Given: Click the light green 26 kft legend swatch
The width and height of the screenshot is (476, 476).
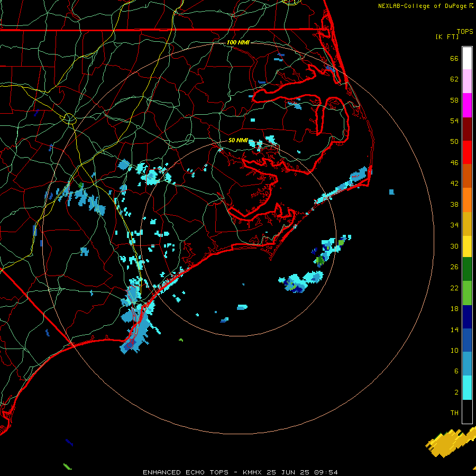Looking at the screenshot, I should pyautogui.click(x=467, y=293).
